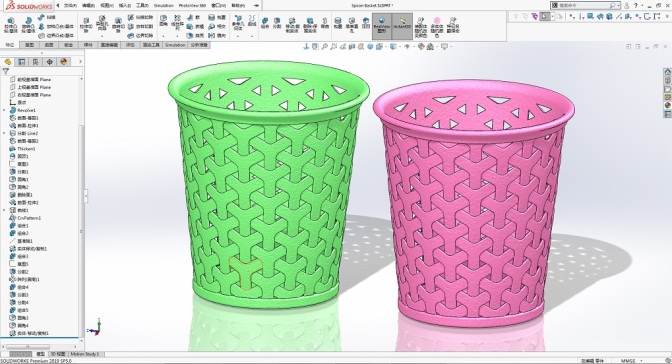Image resolution: width=672 pixels, height=364 pixels.
Task: Click the command search input field
Action: [x=584, y=6]
